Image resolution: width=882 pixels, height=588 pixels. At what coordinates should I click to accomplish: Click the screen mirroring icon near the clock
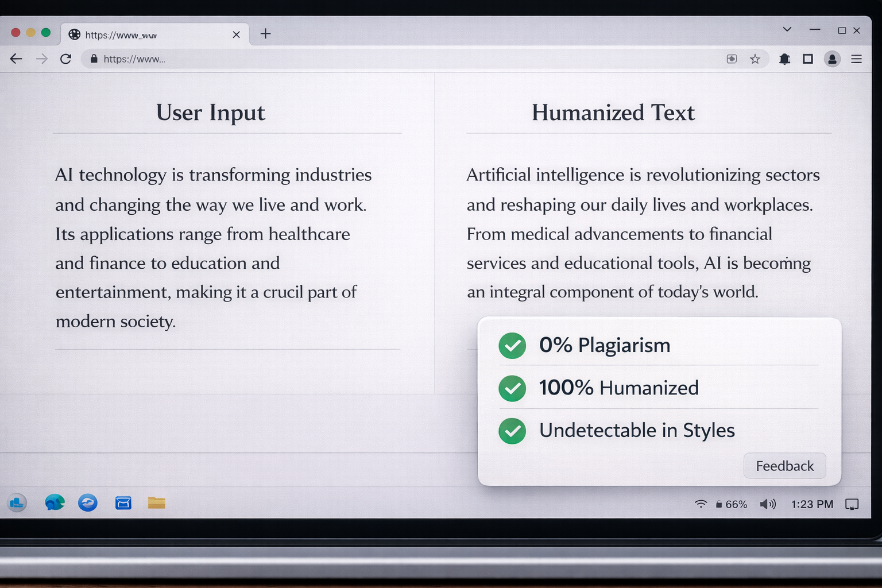tap(852, 504)
